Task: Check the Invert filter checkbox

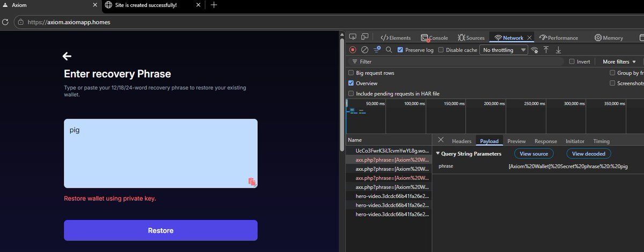Action: click(572, 62)
